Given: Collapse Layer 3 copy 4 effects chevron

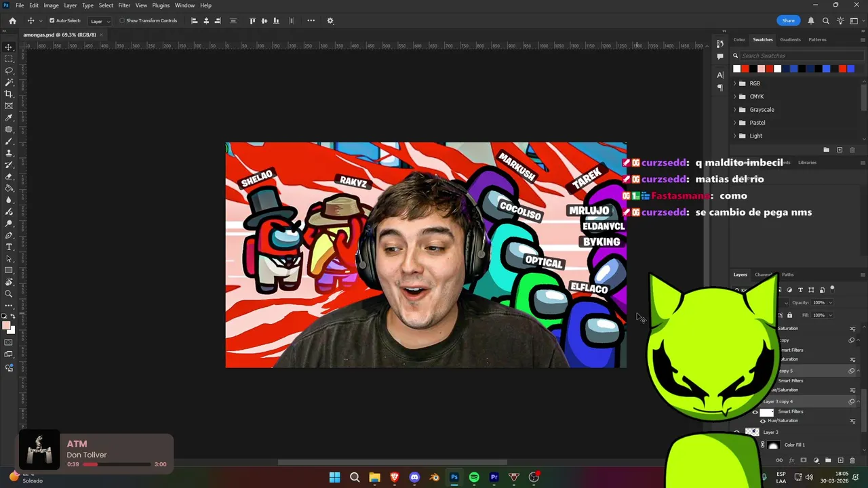Looking at the screenshot, I should [859, 401].
